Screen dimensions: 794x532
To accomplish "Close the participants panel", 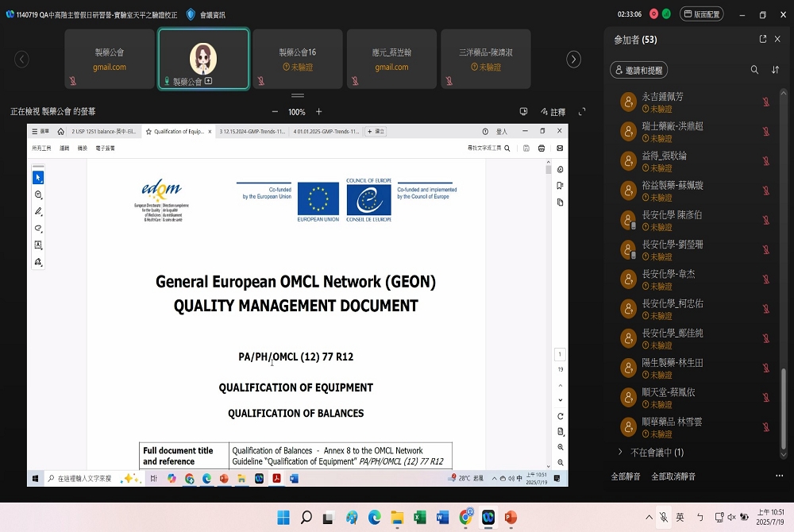I will click(777, 39).
